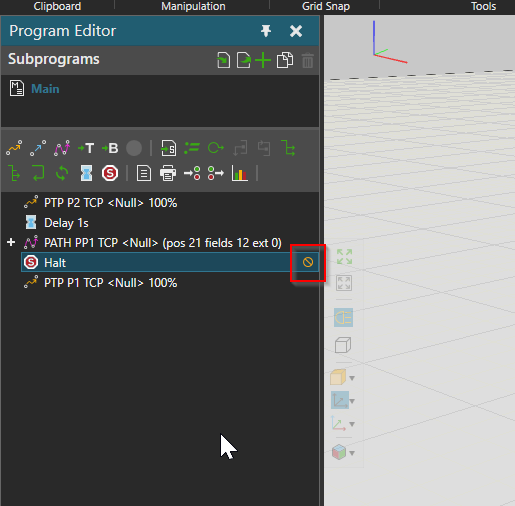Toggle disable icon on Halt statement
The image size is (515, 506).
pyautogui.click(x=308, y=262)
